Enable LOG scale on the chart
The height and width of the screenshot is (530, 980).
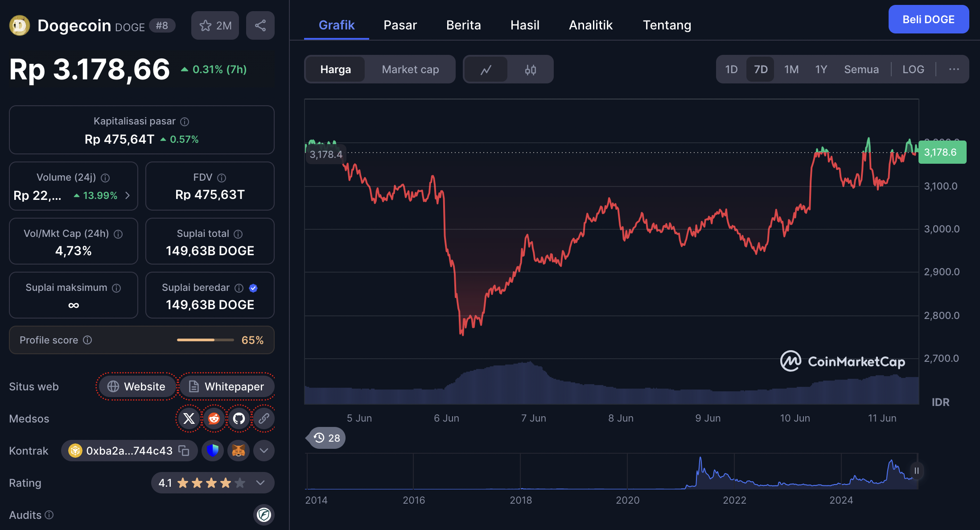tap(913, 70)
